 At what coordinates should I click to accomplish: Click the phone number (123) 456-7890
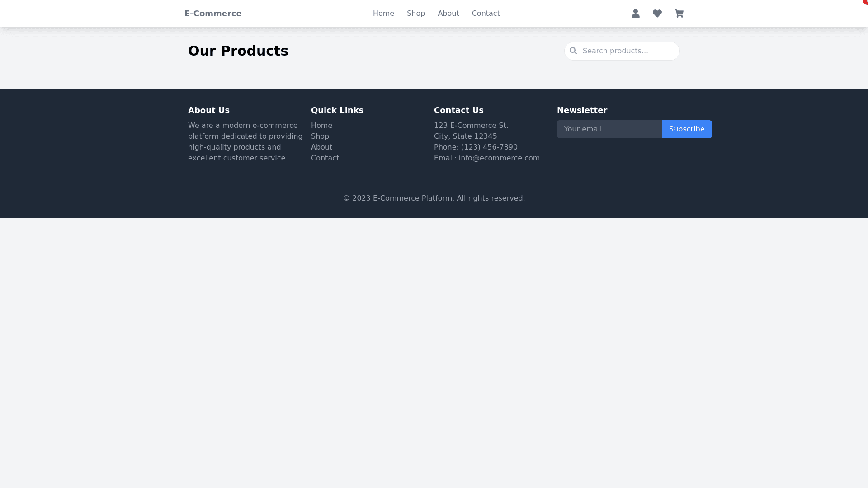coord(489,147)
